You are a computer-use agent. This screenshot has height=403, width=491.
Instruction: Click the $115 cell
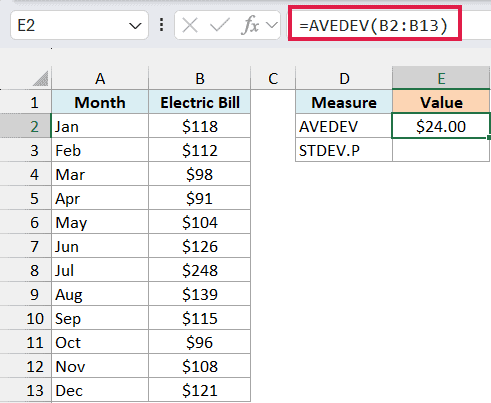[x=200, y=318]
